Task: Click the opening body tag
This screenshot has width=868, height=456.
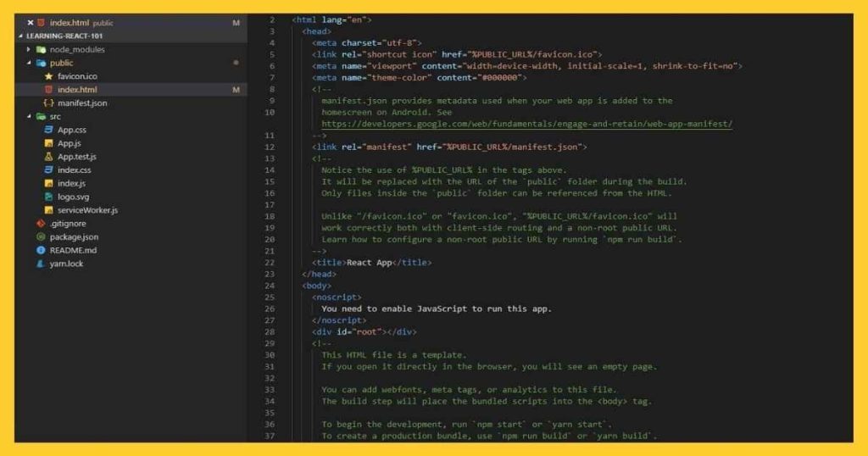Action: coord(317,286)
